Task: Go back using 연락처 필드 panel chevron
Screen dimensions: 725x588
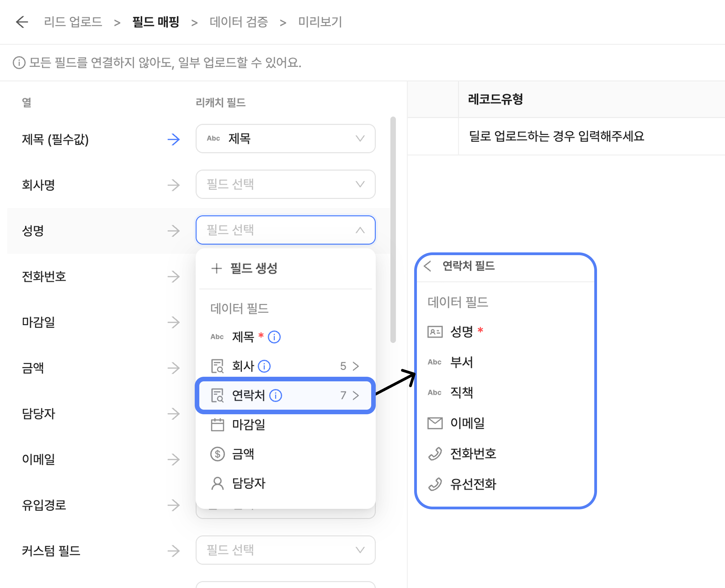Action: click(427, 266)
